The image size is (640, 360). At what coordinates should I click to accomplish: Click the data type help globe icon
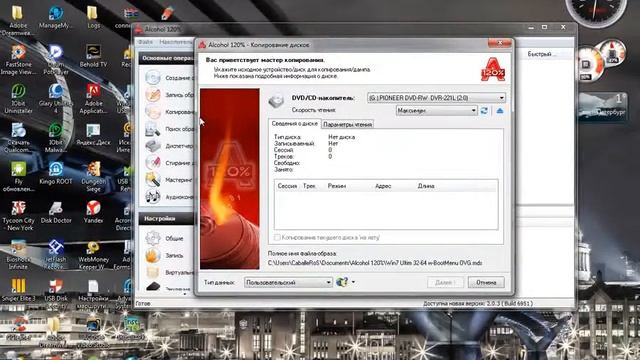[x=342, y=282]
